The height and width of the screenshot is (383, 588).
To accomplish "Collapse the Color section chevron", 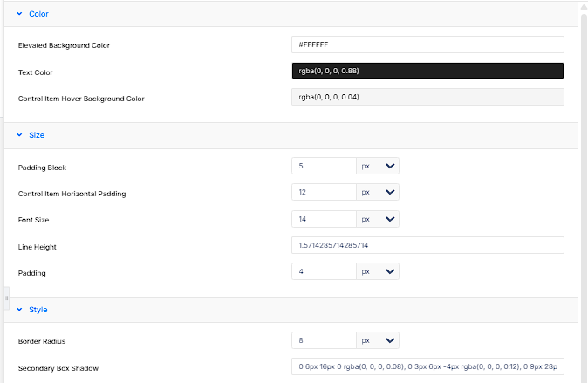I will [19, 14].
